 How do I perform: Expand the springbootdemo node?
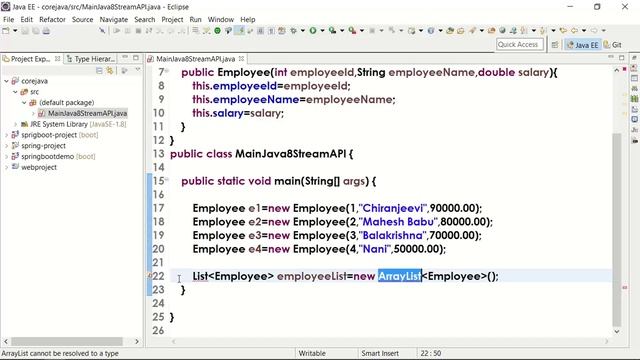[x=7, y=156]
